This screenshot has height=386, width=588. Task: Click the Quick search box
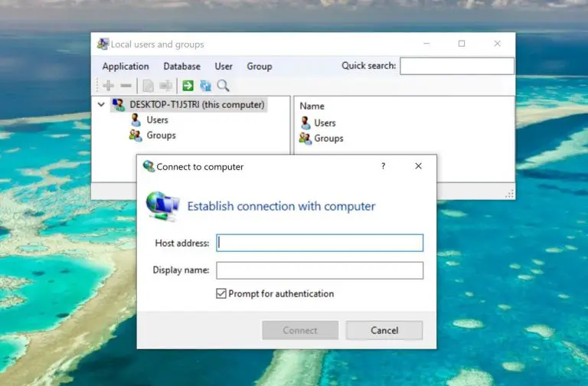click(x=456, y=66)
